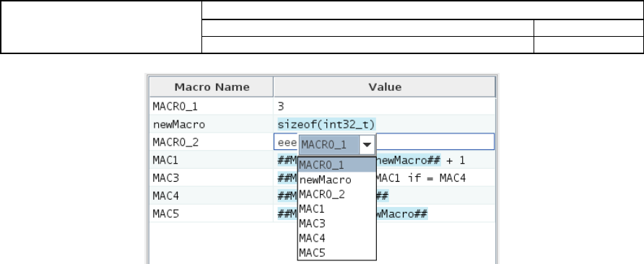Choose MACRO_1 in the dropdown list
This screenshot has height=264, width=644.
(x=336, y=165)
